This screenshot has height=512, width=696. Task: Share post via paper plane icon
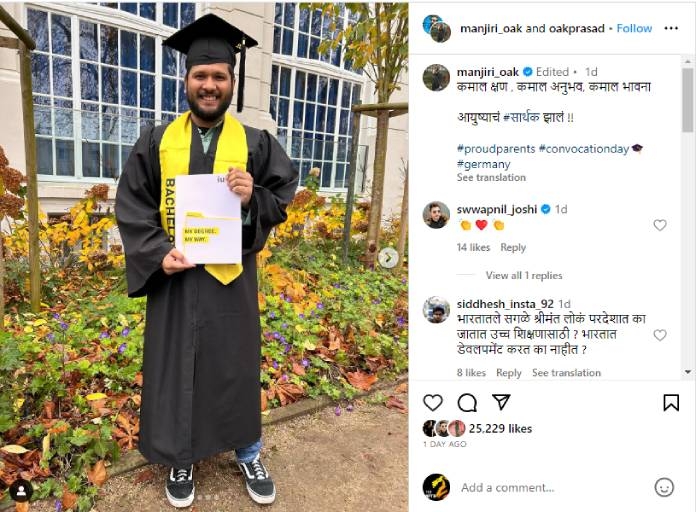click(x=501, y=402)
